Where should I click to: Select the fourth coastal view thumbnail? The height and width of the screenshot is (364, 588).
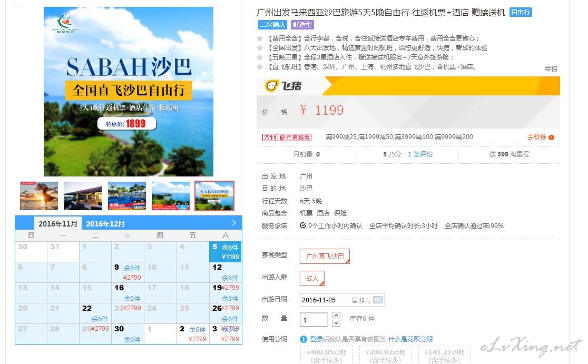click(171, 196)
